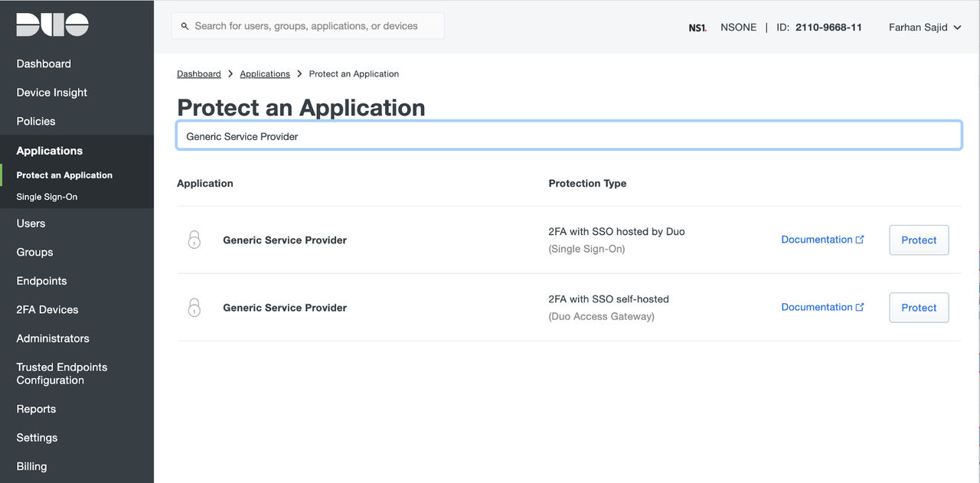Screen dimensions: 980x483
Task: Focus the global search field
Action: [308, 26]
